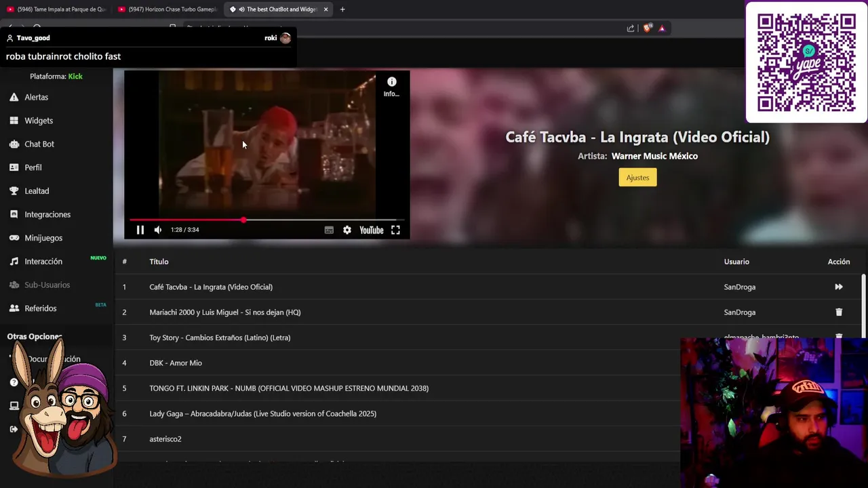
Task: Open Alertas in the sidebar
Action: [x=36, y=97]
